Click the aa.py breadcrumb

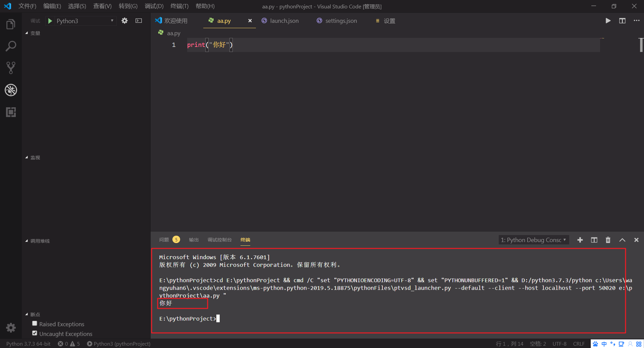174,33
